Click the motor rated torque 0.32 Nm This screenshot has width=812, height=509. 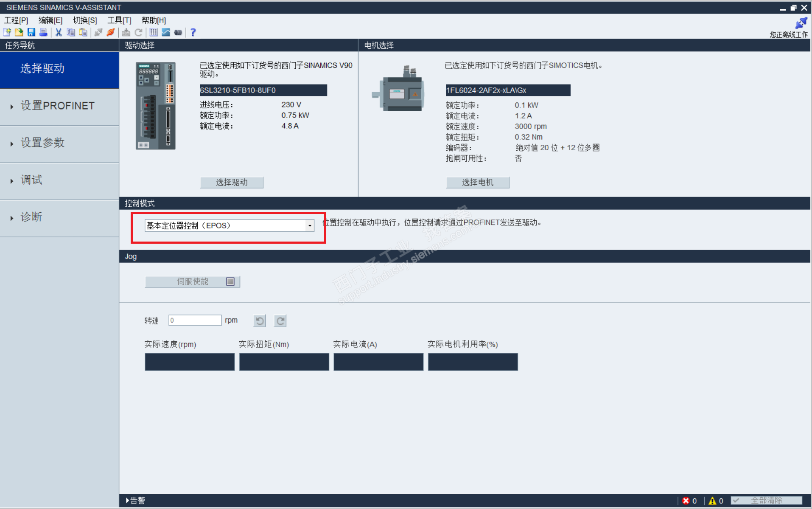pyautogui.click(x=529, y=137)
